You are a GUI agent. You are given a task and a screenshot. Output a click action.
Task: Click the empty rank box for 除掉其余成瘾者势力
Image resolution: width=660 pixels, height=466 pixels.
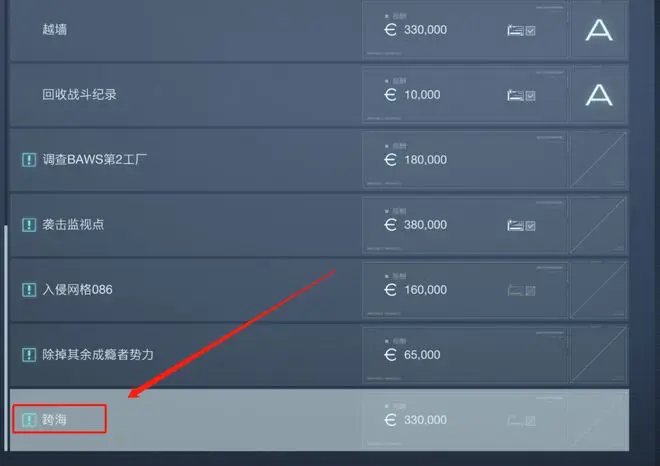(x=599, y=355)
